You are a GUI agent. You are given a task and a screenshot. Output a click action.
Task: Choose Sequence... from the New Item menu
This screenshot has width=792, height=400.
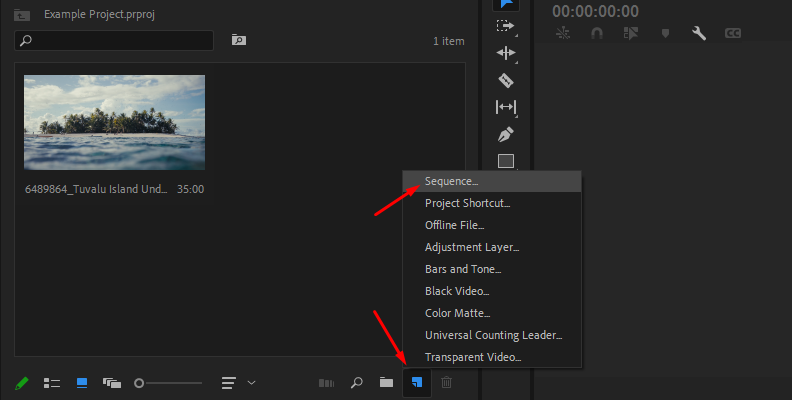(491, 181)
